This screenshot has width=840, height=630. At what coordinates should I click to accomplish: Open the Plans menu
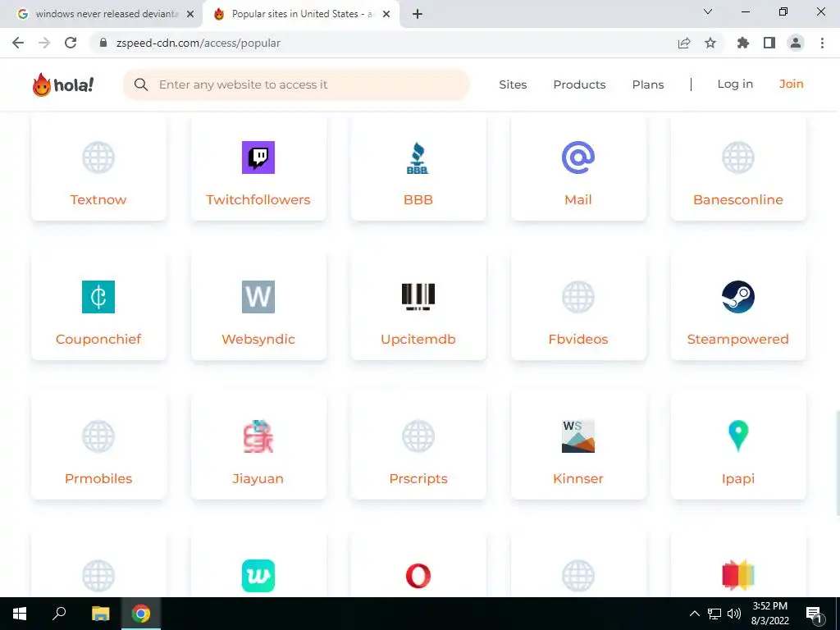coord(648,84)
